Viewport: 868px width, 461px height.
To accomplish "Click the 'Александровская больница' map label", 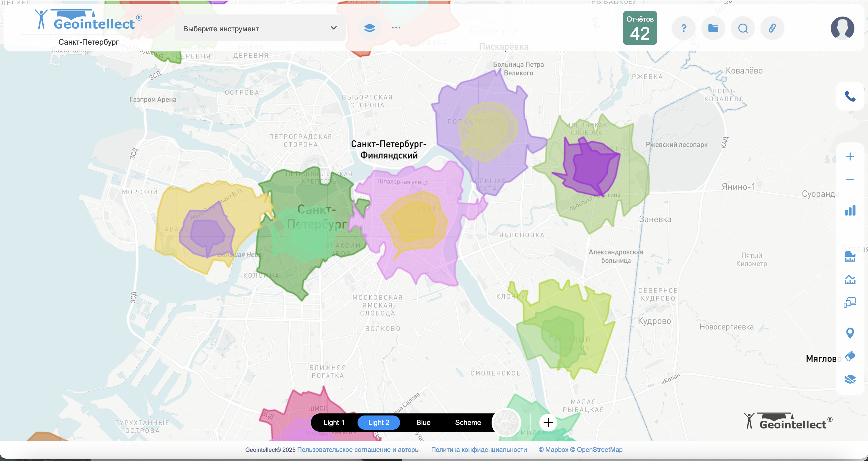I will (616, 256).
